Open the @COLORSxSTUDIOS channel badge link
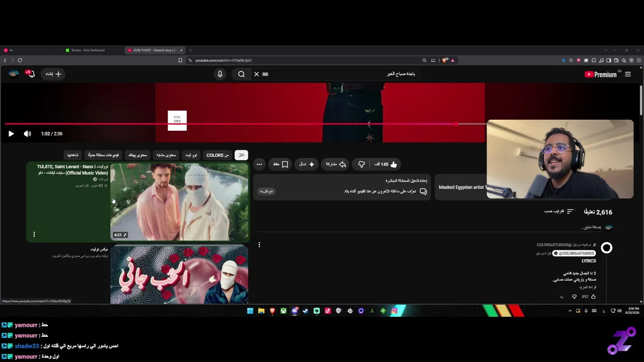The width and height of the screenshot is (644, 362). click(574, 253)
